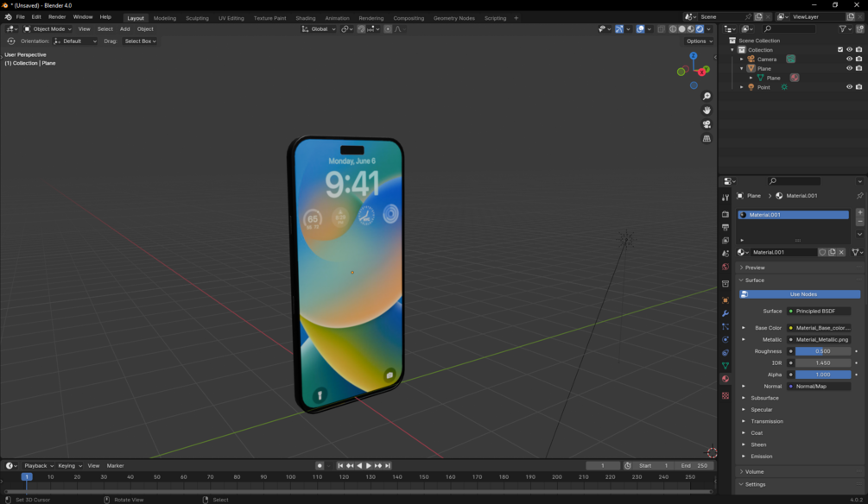The height and width of the screenshot is (504, 868).
Task: Select solid viewport shading
Action: click(x=682, y=28)
